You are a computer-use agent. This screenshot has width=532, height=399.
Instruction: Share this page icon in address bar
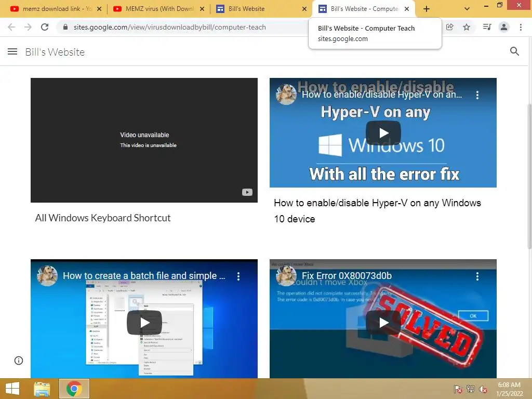point(450,27)
